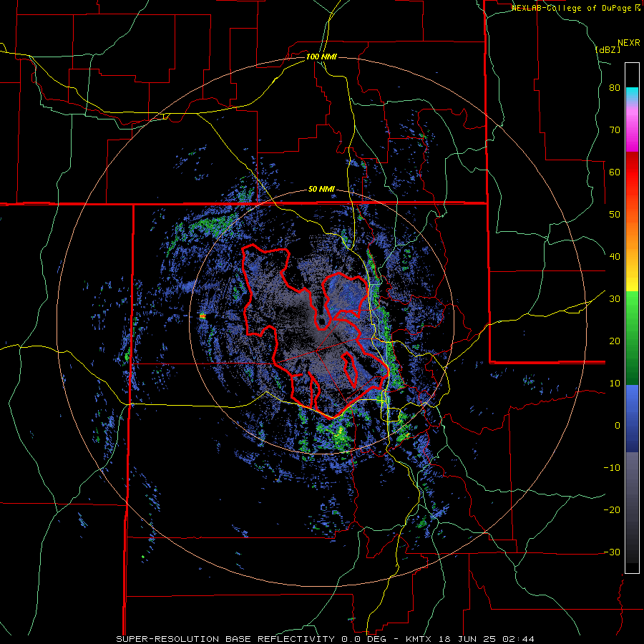644x644 pixels.
Task: Click the 50 value on the dBZ scale
Action: point(615,215)
